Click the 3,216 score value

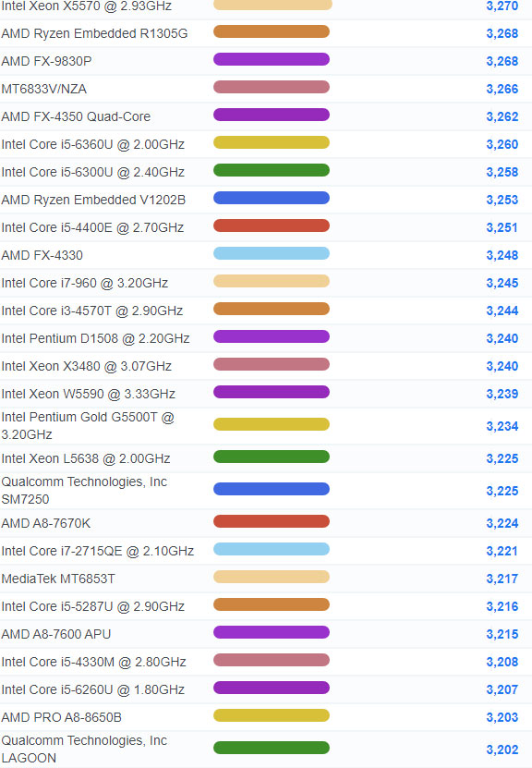click(x=502, y=606)
